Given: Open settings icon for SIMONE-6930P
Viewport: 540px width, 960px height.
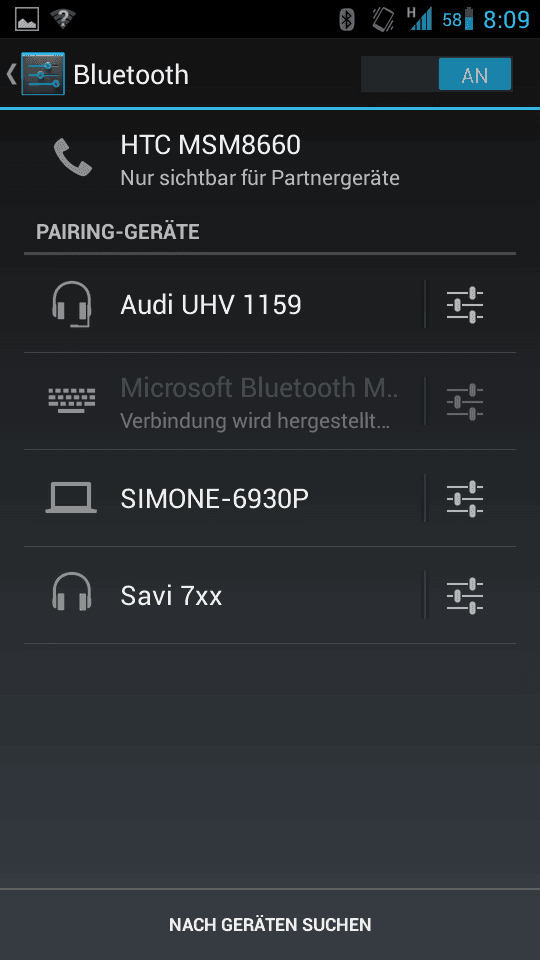Looking at the screenshot, I should (x=465, y=498).
